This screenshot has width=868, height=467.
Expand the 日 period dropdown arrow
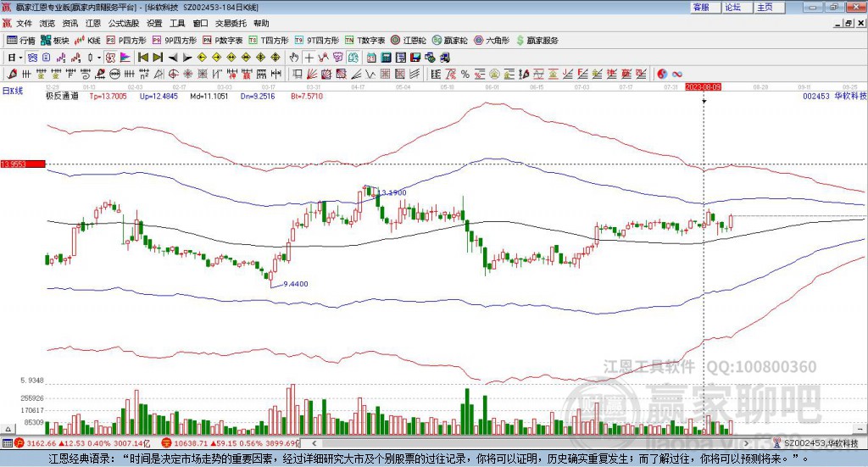coord(20,58)
